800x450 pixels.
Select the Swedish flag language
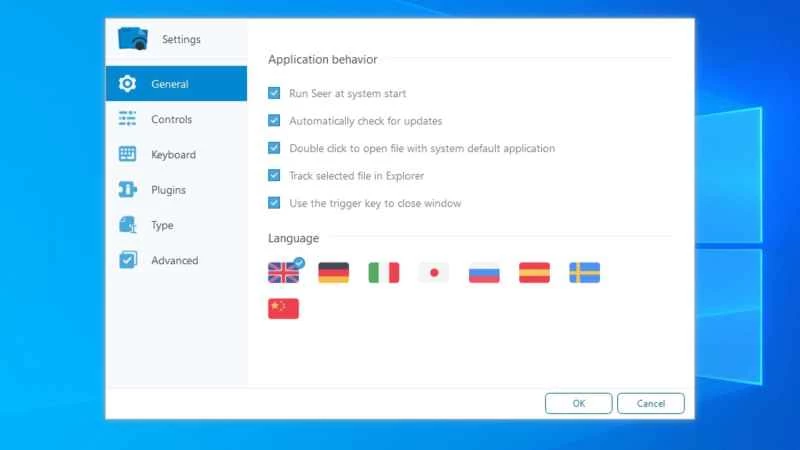tap(584, 272)
